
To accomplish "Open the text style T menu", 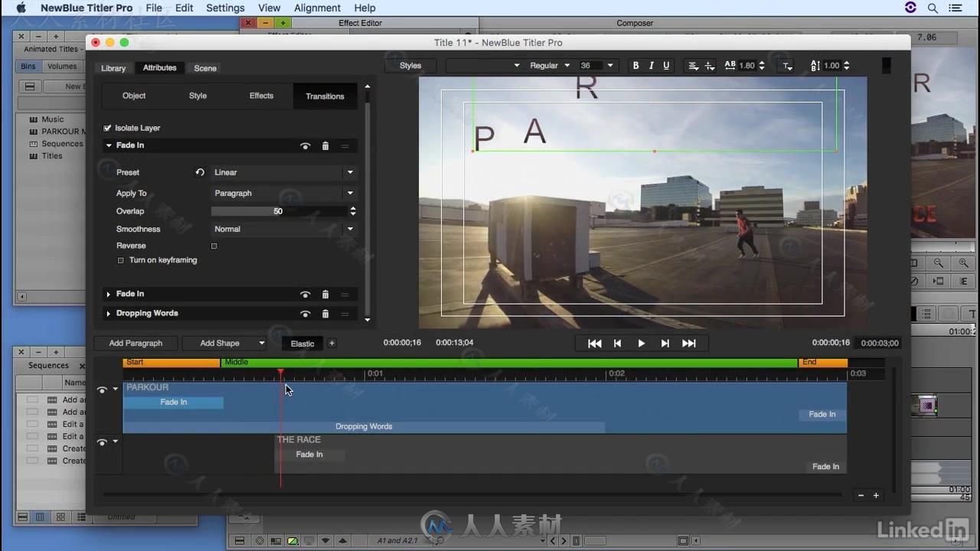I will click(787, 67).
